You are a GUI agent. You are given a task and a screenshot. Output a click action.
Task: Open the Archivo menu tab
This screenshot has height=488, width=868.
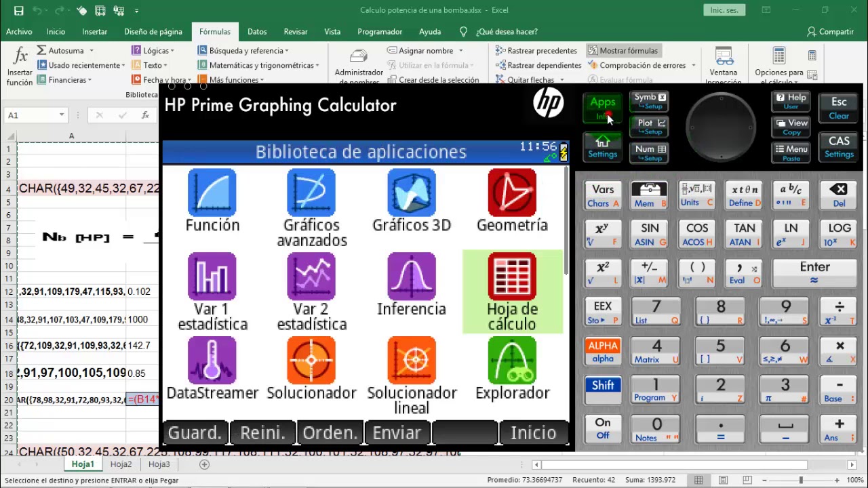[x=19, y=32]
